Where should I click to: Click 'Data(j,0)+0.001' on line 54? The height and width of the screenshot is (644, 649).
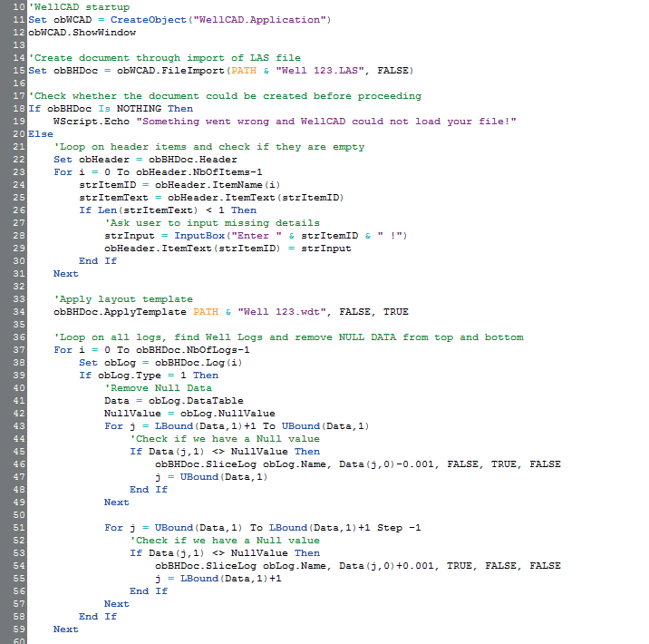[x=386, y=566]
